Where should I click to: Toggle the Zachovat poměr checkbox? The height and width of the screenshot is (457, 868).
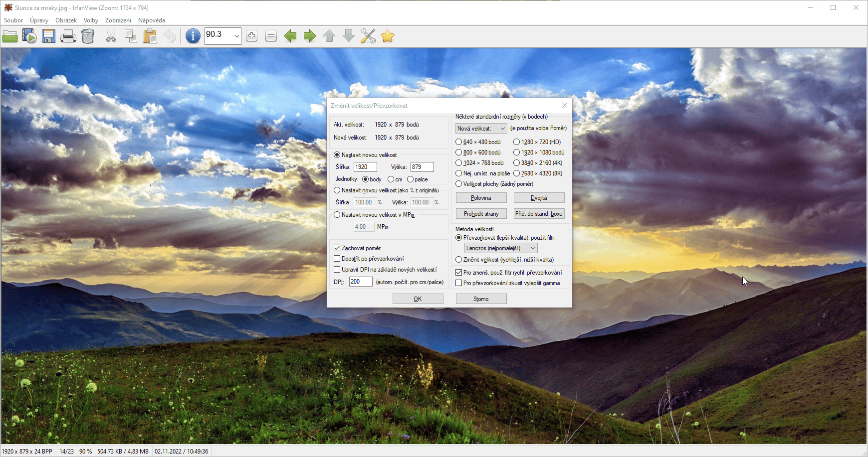[337, 248]
